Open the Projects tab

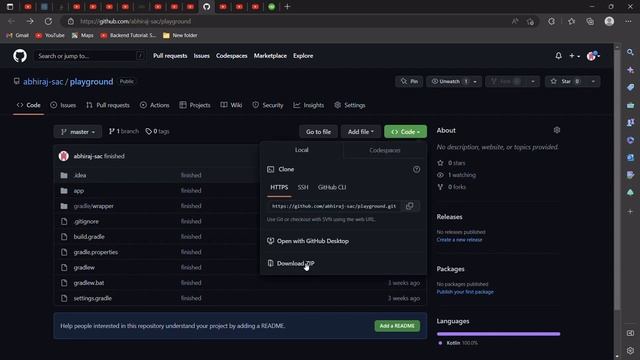pyautogui.click(x=195, y=105)
